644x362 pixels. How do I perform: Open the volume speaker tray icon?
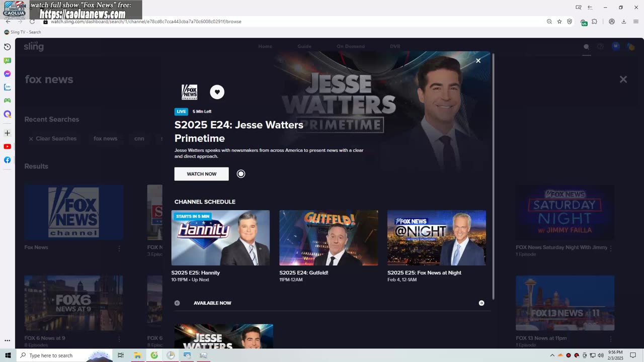(x=600, y=355)
